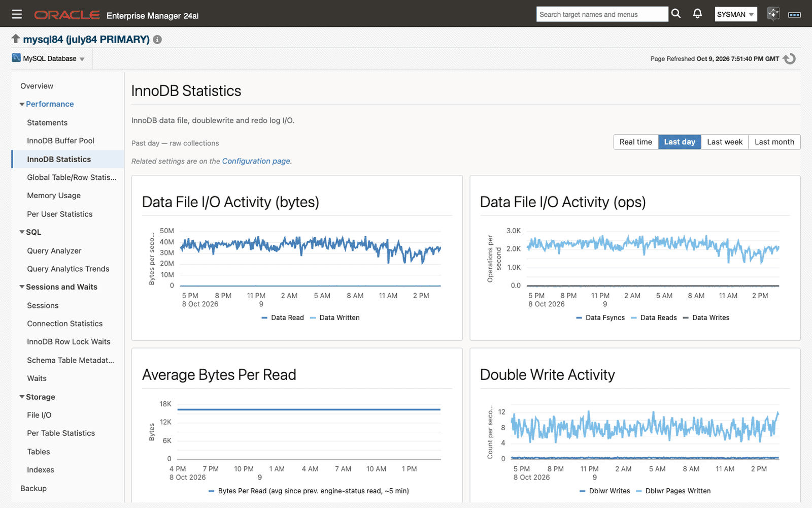Click the Oracle logo
Image resolution: width=812 pixels, height=508 pixels.
(x=66, y=15)
